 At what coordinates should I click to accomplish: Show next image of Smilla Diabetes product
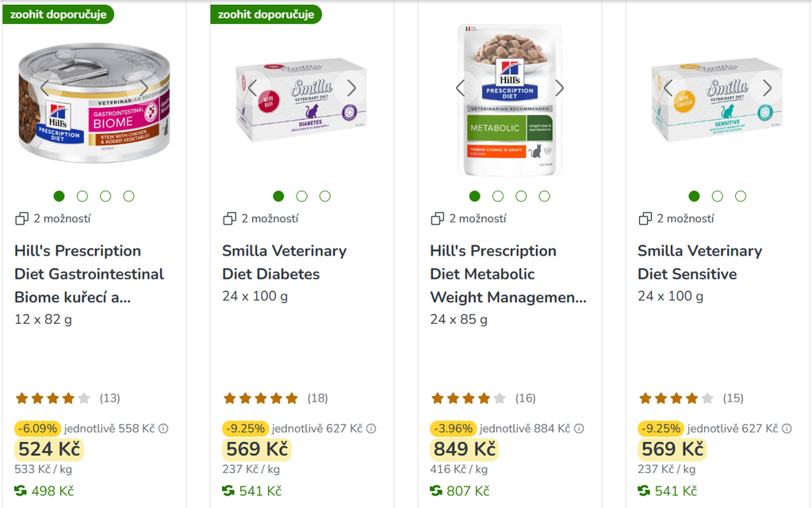351,88
